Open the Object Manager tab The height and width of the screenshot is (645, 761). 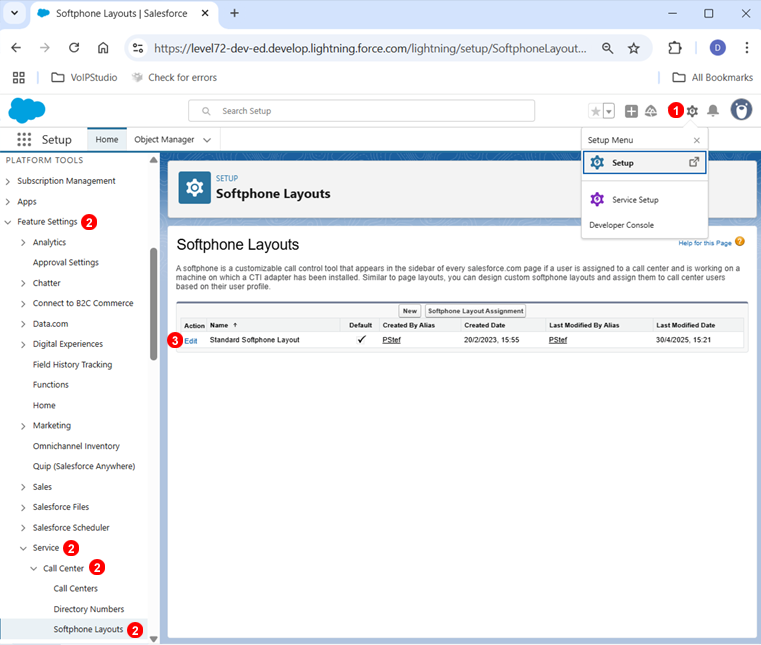164,139
